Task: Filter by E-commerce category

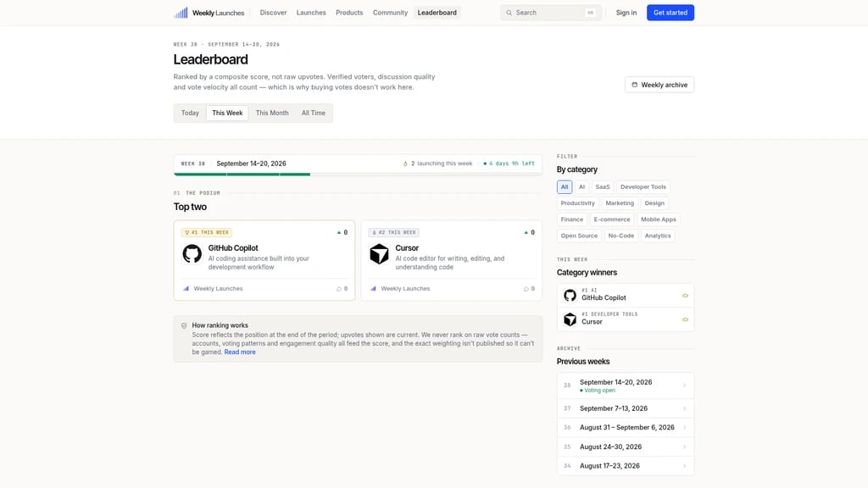Action: 612,219
